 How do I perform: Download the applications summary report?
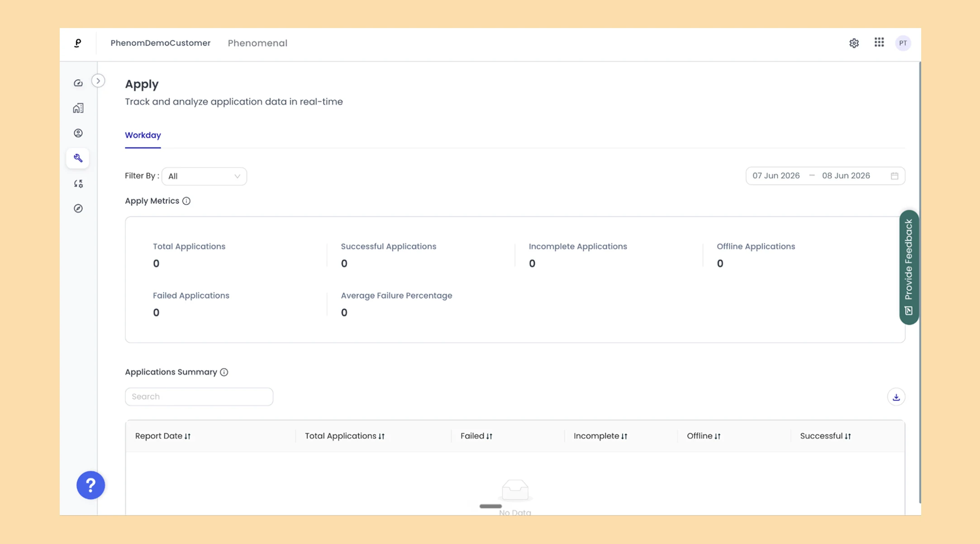coord(896,397)
